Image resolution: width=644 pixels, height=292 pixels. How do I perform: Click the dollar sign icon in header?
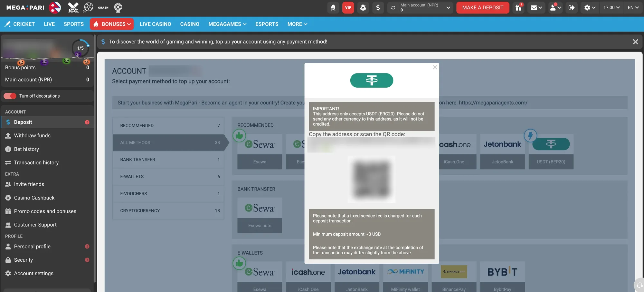378,8
